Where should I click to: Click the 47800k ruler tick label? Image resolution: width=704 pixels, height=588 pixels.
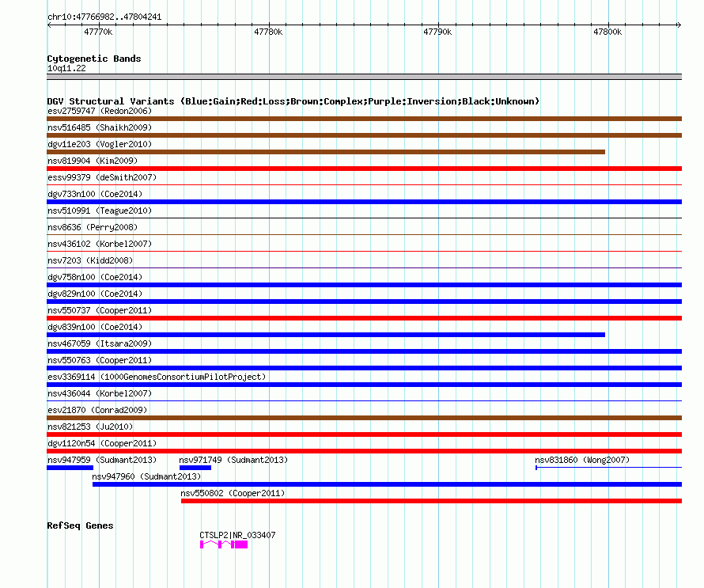point(608,32)
